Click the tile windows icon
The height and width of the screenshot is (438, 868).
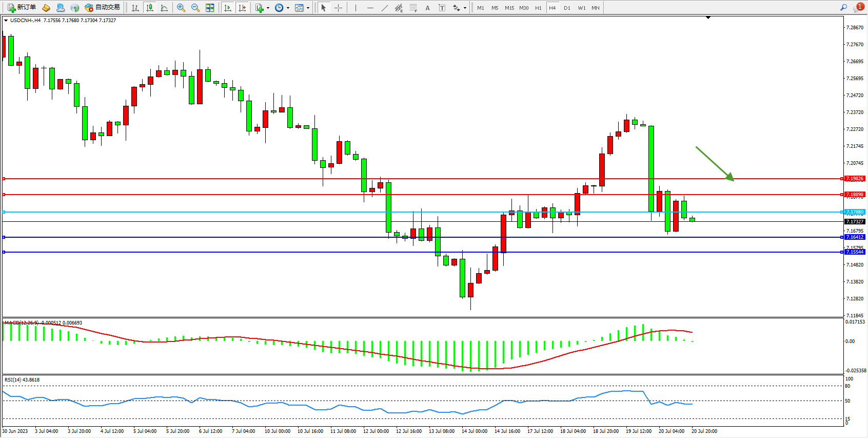pyautogui.click(x=210, y=8)
